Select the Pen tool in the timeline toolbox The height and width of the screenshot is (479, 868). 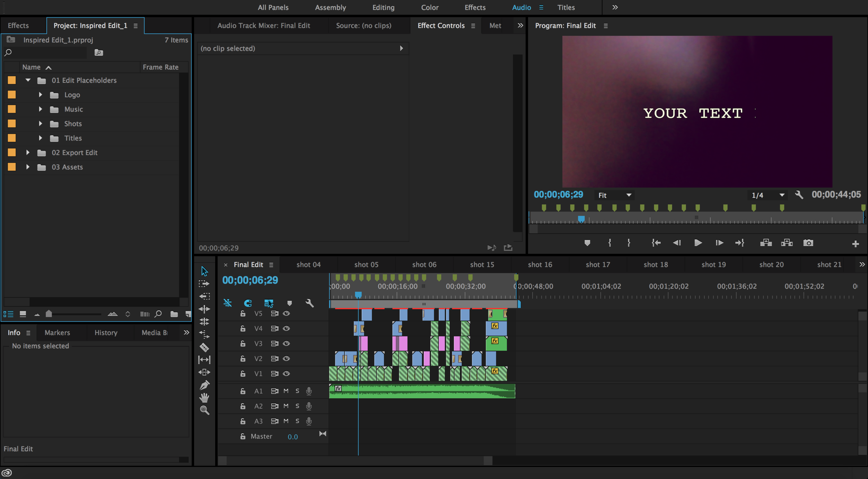[x=204, y=385]
